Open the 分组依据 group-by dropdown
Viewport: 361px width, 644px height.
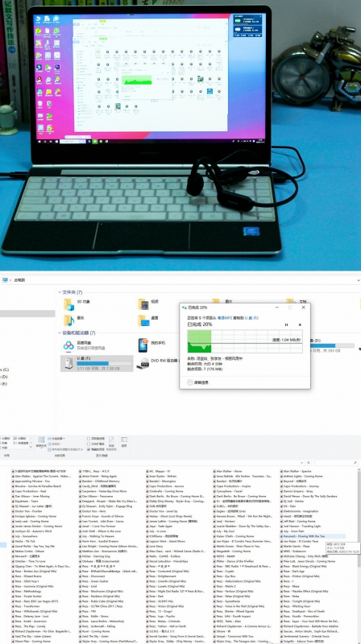(56, 439)
